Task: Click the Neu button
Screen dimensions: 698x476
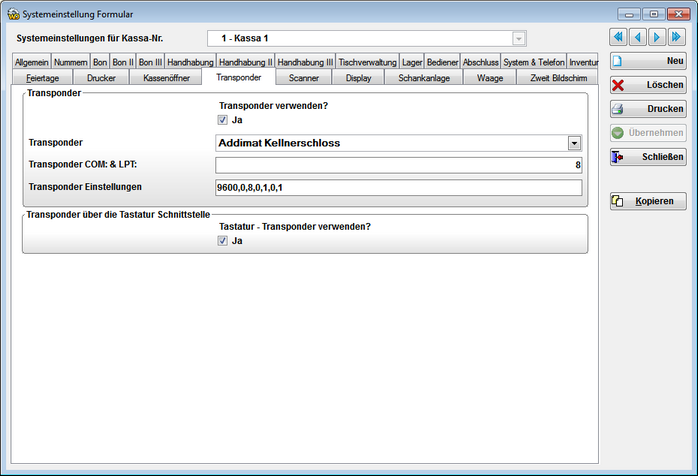Action: [648, 61]
